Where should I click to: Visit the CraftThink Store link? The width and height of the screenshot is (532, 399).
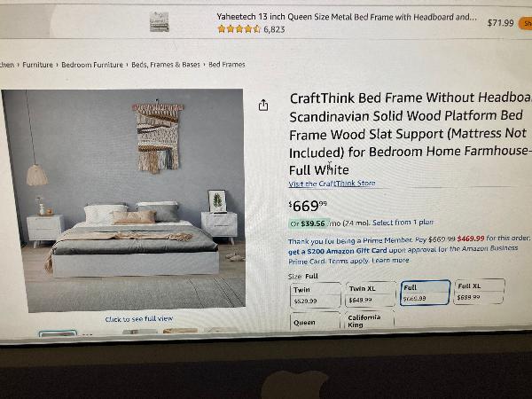[x=332, y=184]
